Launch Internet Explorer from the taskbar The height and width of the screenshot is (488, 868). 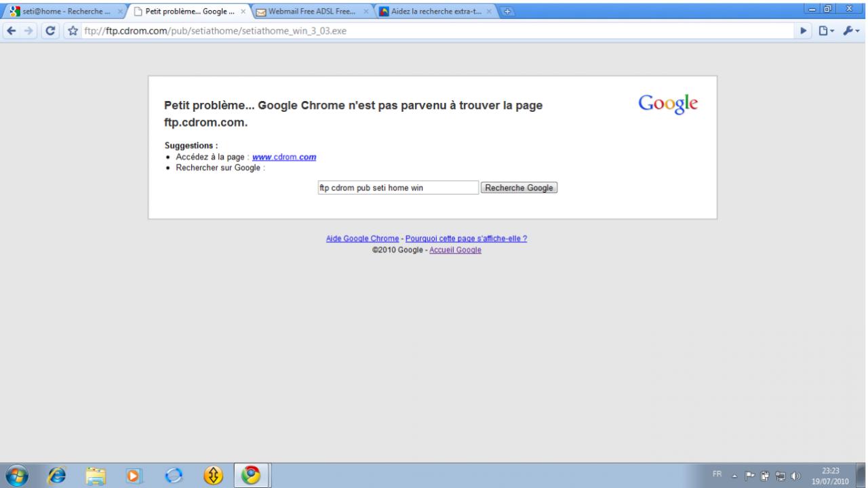coord(56,475)
